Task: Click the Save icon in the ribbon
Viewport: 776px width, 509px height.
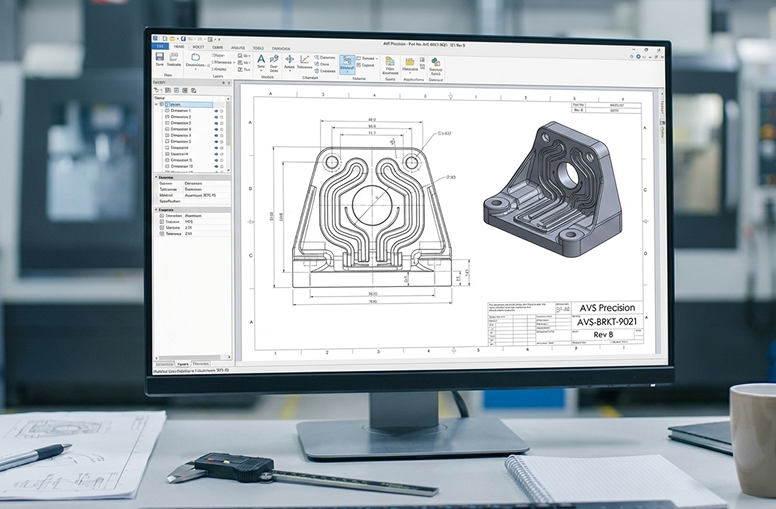Action: tap(160, 59)
